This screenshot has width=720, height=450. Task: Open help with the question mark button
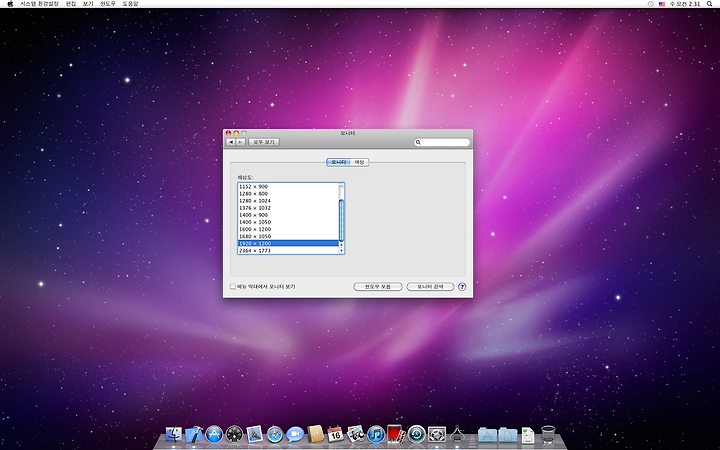tap(462, 287)
